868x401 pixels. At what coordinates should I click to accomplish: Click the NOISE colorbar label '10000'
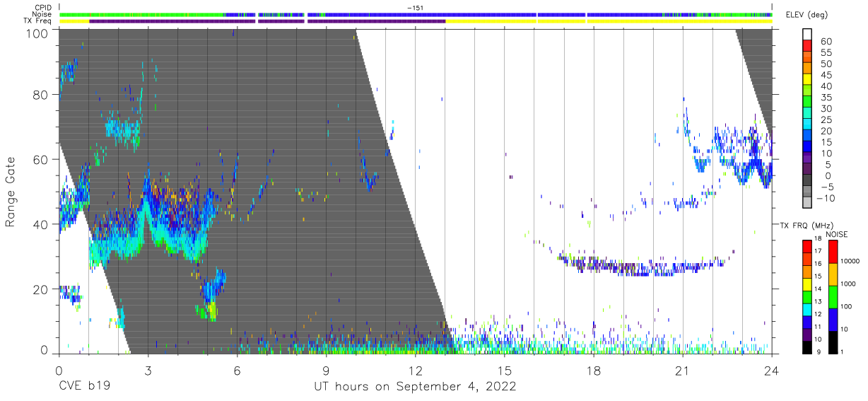pyautogui.click(x=851, y=262)
